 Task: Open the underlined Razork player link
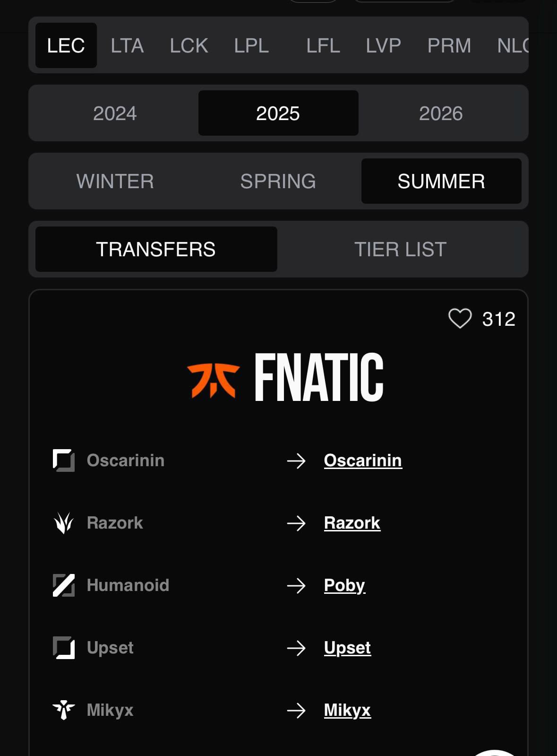(352, 523)
